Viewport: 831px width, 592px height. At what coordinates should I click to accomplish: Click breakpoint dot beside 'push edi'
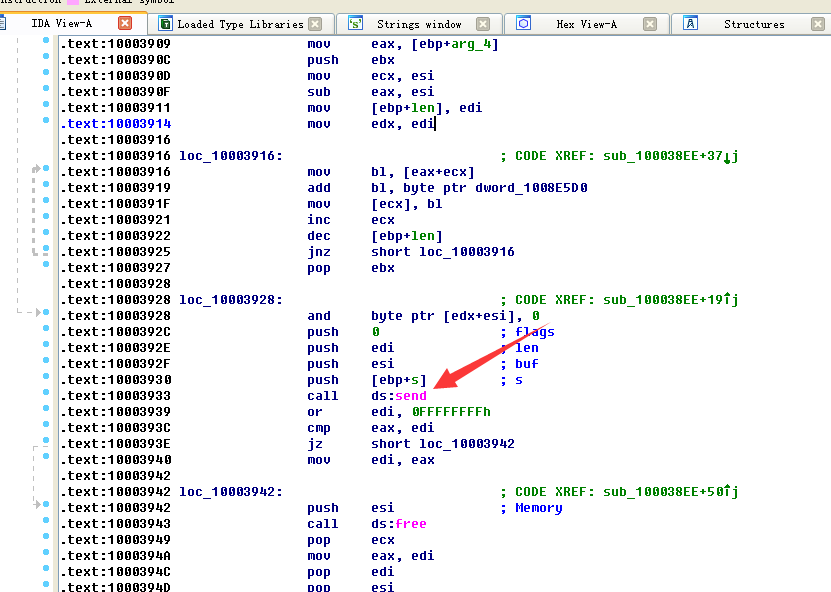[x=46, y=344]
